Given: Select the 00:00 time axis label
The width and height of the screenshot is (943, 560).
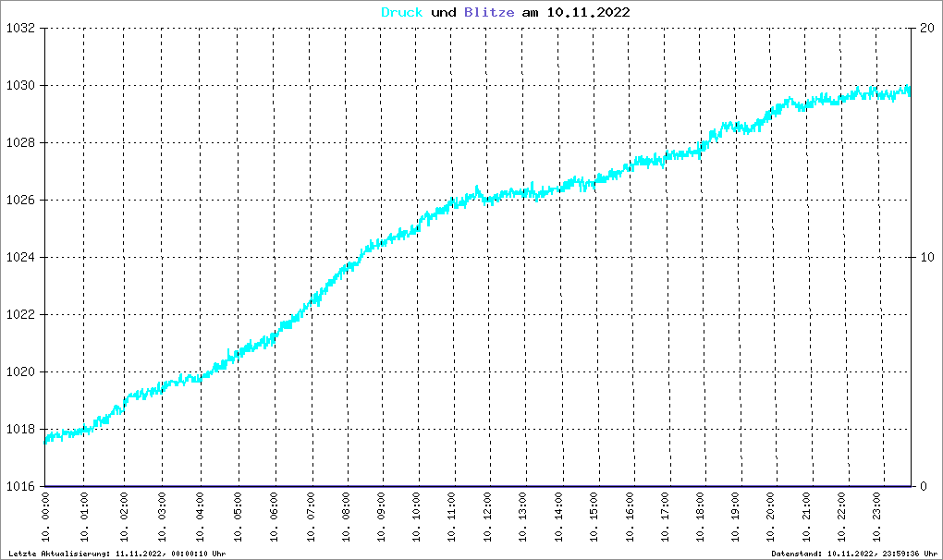Looking at the screenshot, I should pyautogui.click(x=45, y=517).
